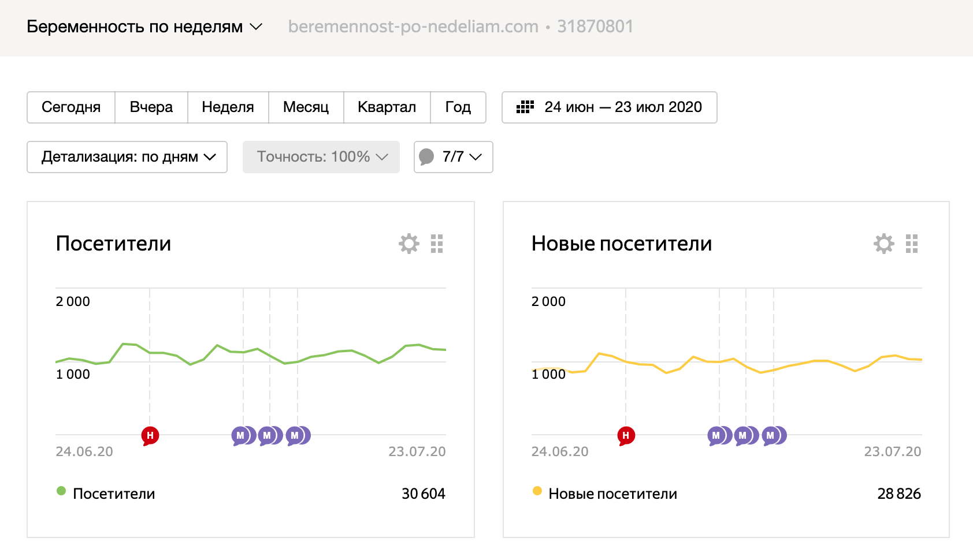Open Детализация: по дням dropdown

127,157
